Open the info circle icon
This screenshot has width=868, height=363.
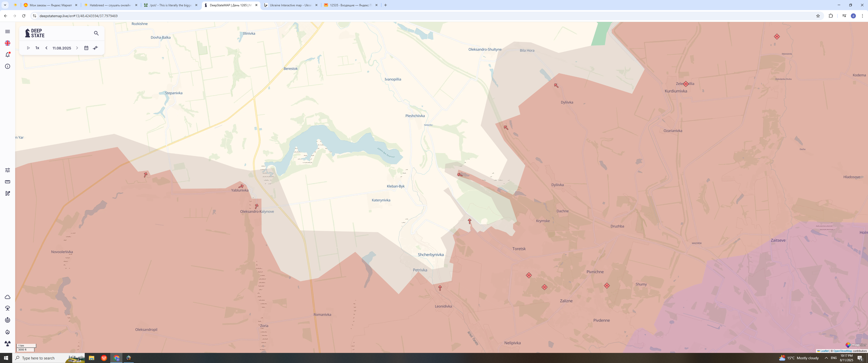click(x=7, y=66)
